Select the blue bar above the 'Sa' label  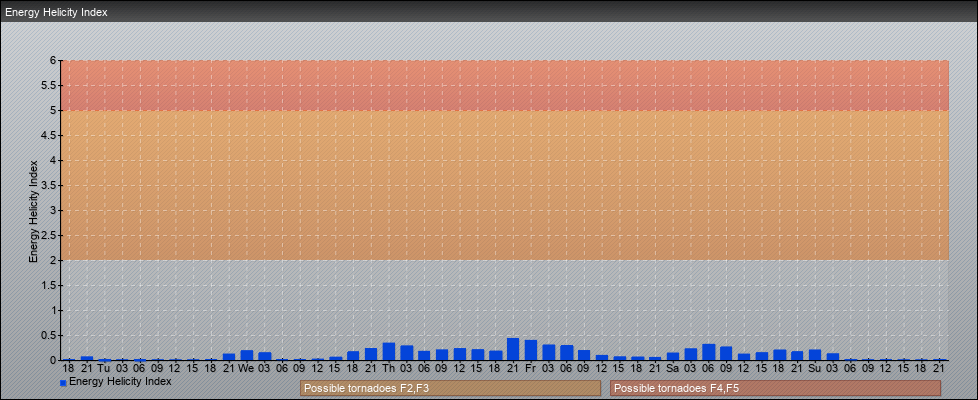673,356
